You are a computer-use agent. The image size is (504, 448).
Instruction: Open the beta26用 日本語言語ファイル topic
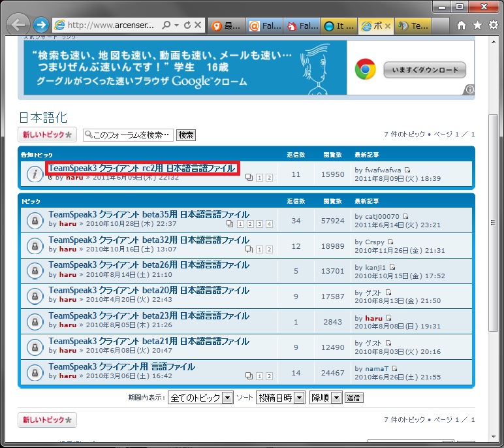click(149, 265)
